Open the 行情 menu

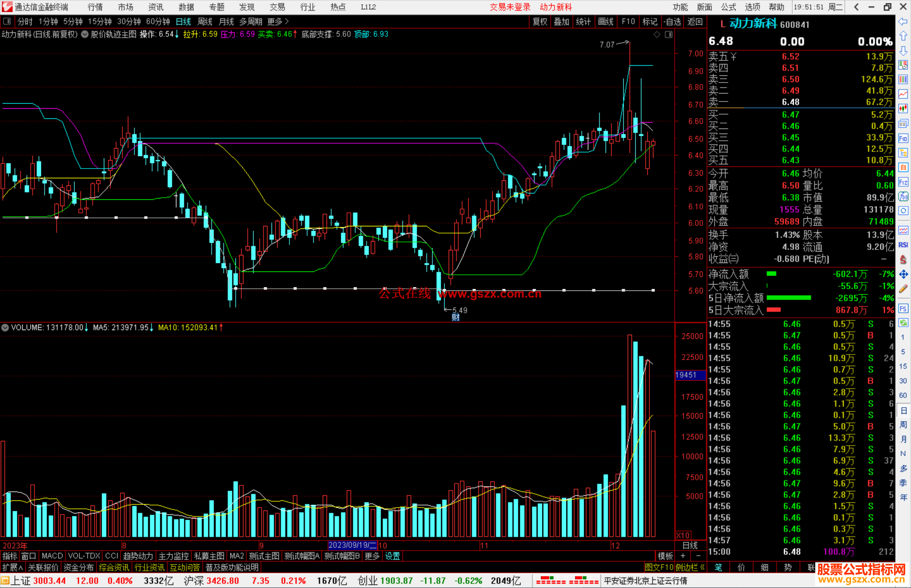point(95,7)
